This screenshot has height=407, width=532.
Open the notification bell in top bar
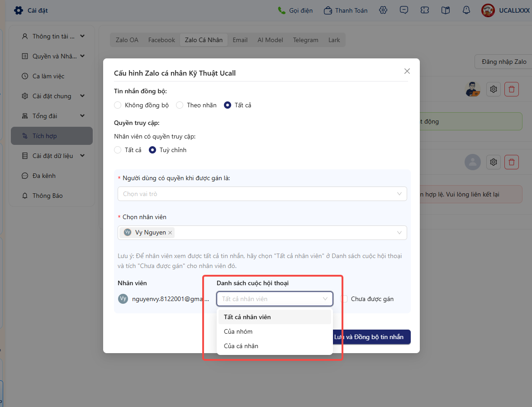[x=466, y=10]
